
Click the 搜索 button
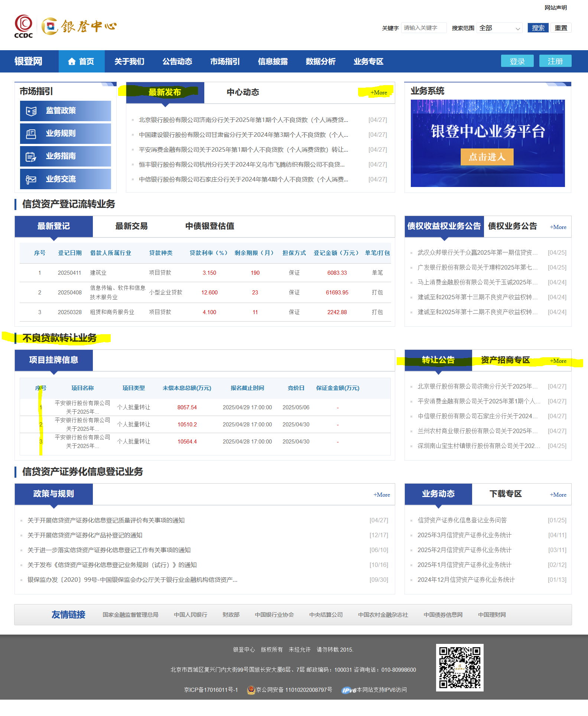pos(538,28)
